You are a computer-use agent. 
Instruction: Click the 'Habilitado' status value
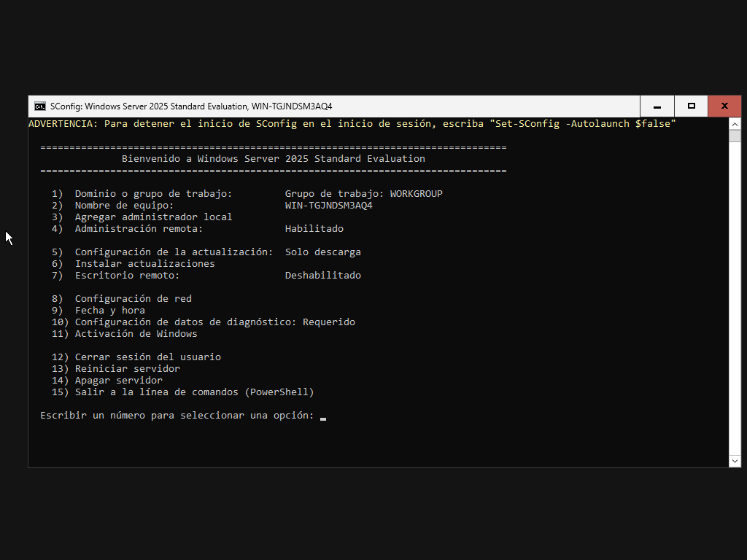[x=314, y=228]
